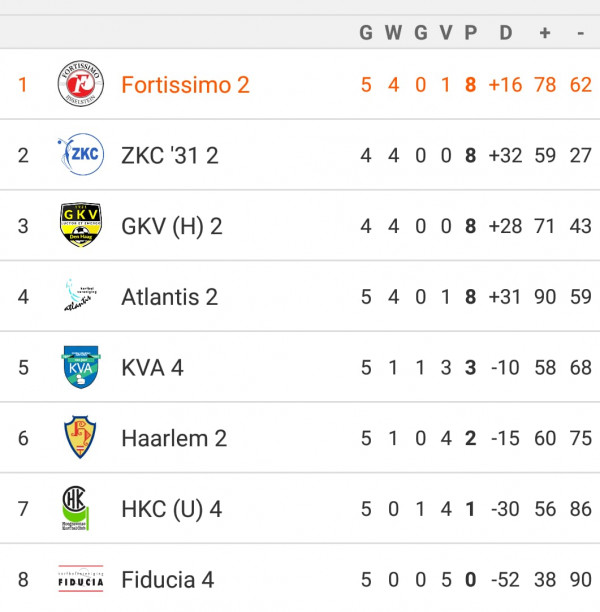Click the P points column header
The height and width of the screenshot is (612, 600).
click(x=471, y=32)
